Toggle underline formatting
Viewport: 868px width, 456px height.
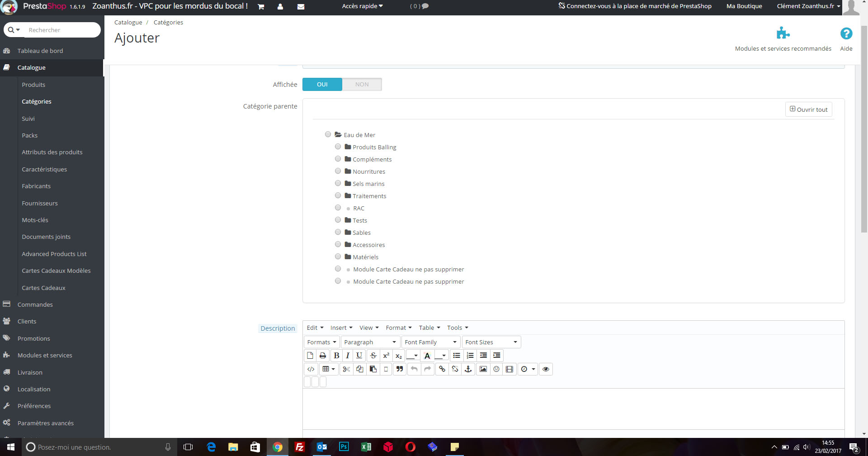[x=359, y=356]
